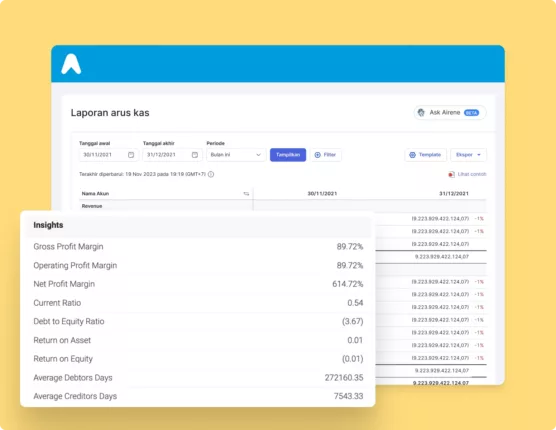Select the Debt to Equity Ratio row
This screenshot has width=556, height=430.
point(198,322)
